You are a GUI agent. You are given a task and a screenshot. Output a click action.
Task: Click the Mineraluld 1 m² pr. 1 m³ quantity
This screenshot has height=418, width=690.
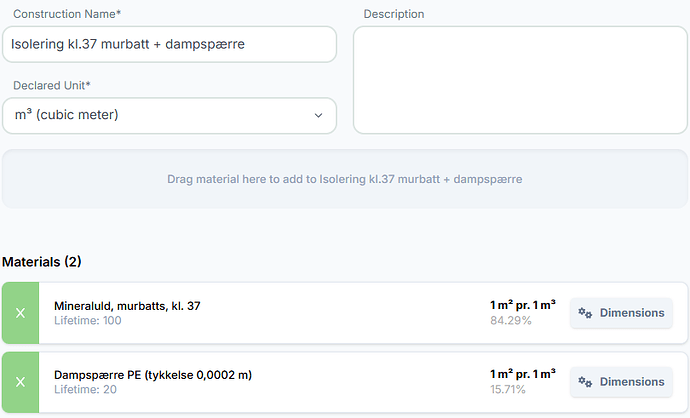(x=522, y=305)
